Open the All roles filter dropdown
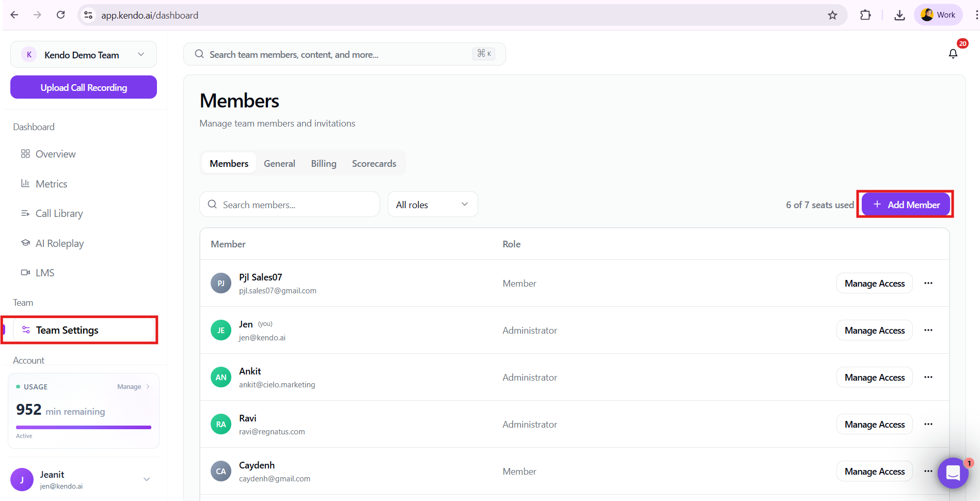 (432, 205)
